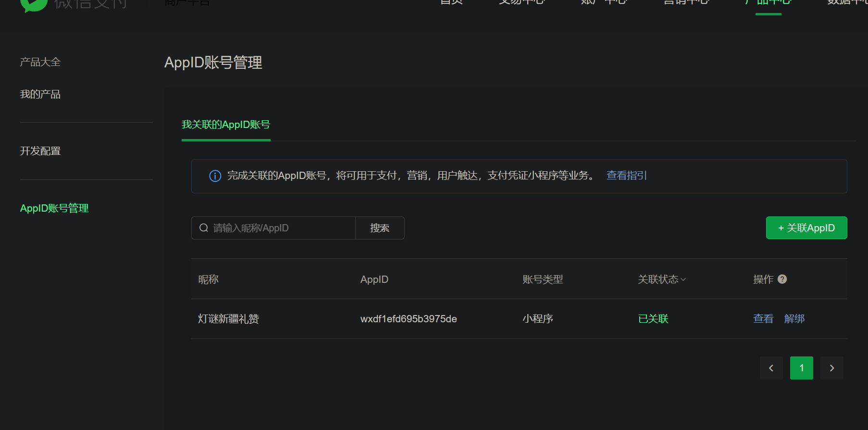Open the 查看指引 link
The height and width of the screenshot is (430, 868).
(x=627, y=176)
